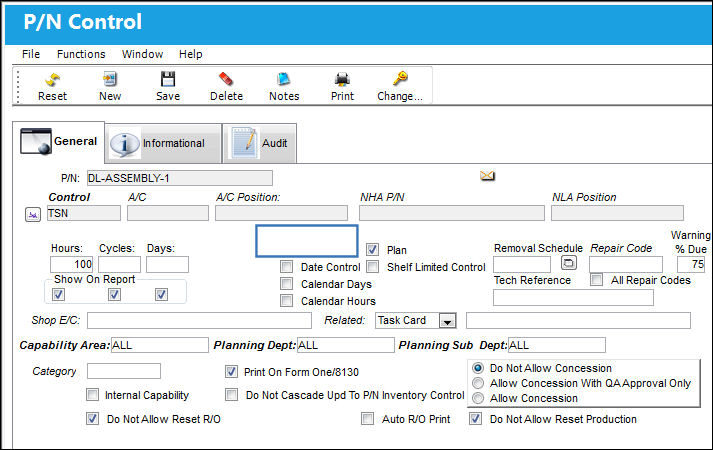
Task: Switch to the Audit tab
Action: click(x=260, y=143)
